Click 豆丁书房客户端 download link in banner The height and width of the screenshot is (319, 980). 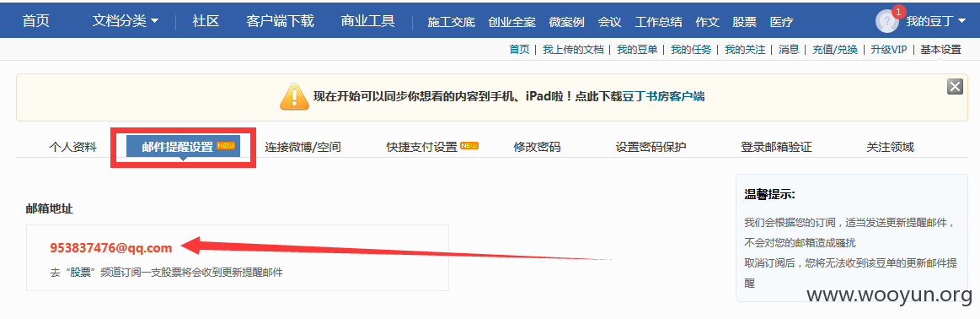(x=664, y=97)
